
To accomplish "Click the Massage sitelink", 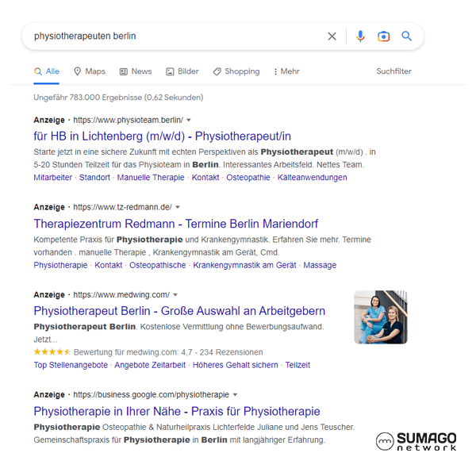I will [x=320, y=265].
